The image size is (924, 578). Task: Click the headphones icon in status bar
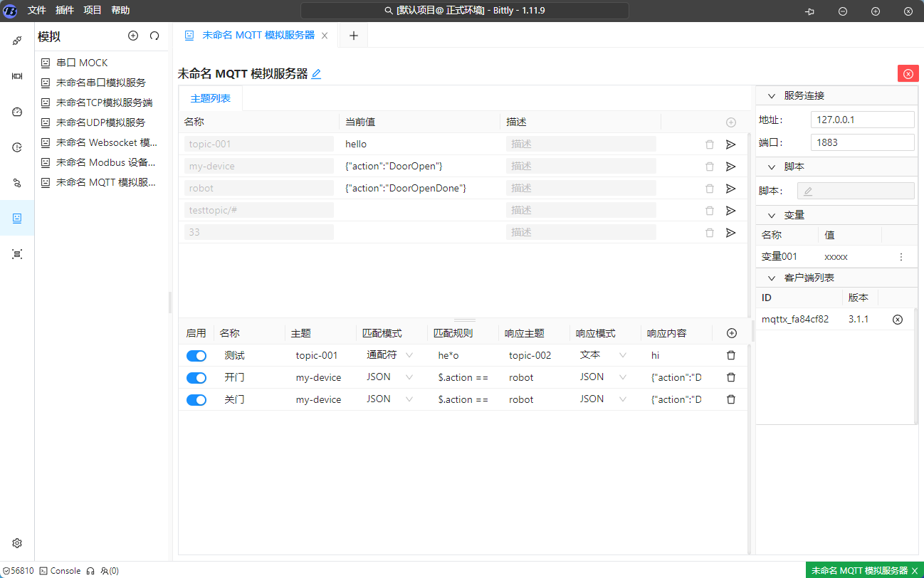pos(90,570)
